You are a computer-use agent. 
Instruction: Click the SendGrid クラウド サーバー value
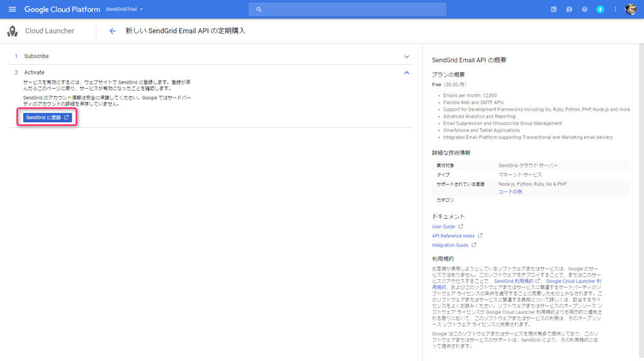pyautogui.click(x=528, y=165)
